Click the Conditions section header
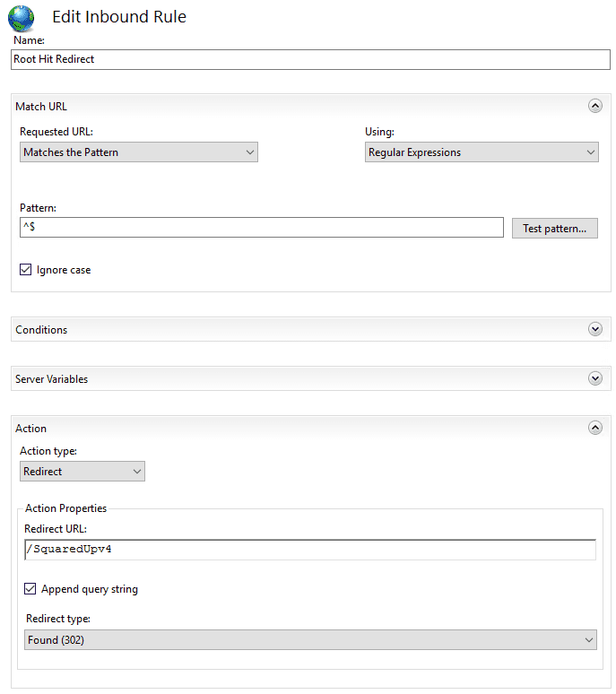Screen dimensions: 616x694 pos(41,330)
